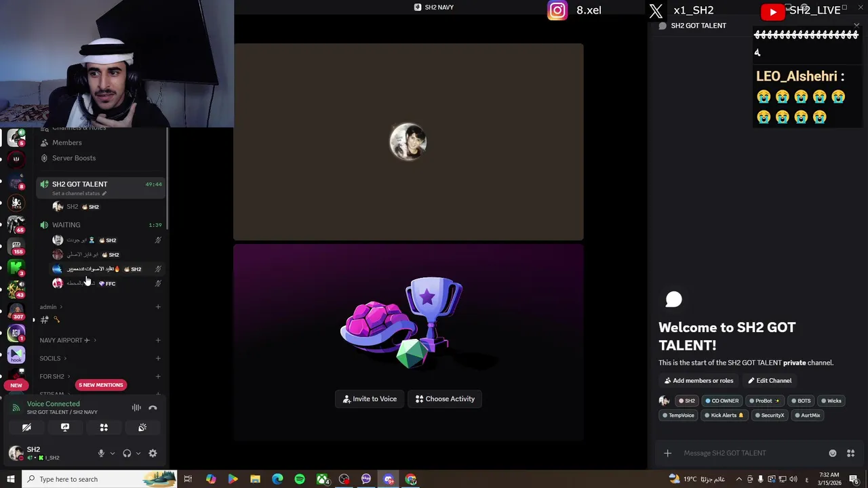Select the Kick Alerts role chip
The image size is (868, 488).
[724, 415]
